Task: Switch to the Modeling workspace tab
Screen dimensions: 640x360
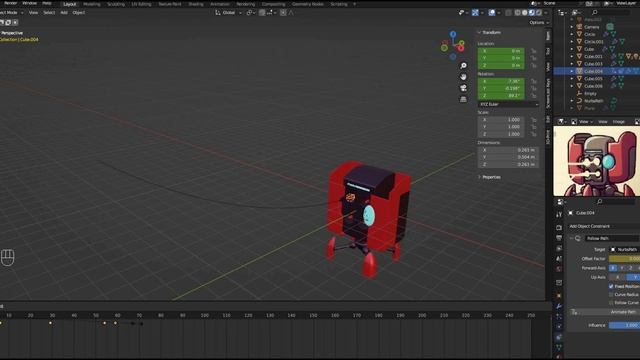Action: pos(91,4)
